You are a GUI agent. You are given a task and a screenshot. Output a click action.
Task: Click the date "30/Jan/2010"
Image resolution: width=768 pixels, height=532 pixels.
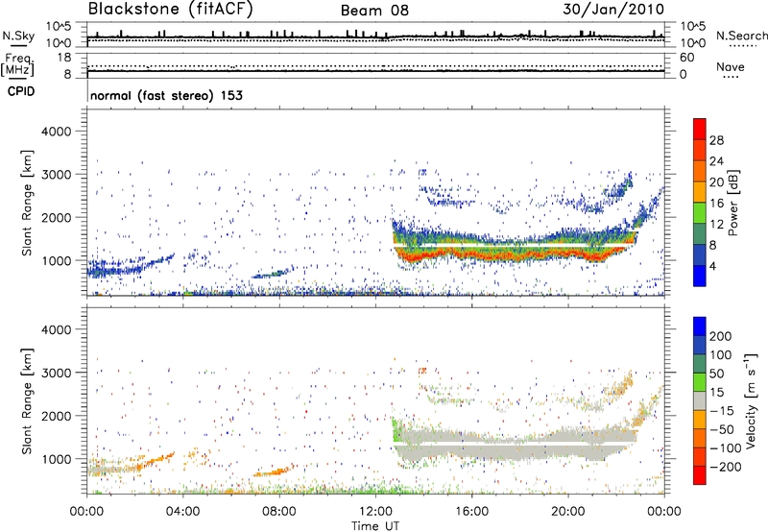point(613,10)
